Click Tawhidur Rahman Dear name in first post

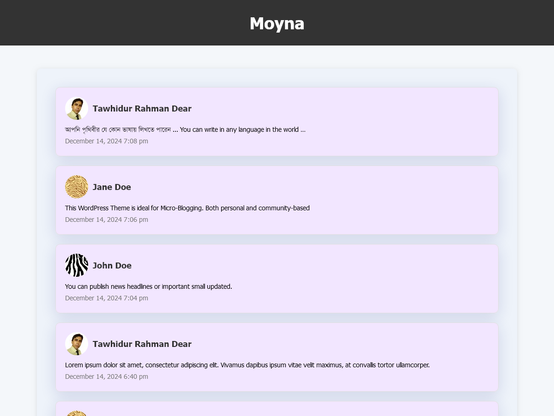tap(142, 109)
